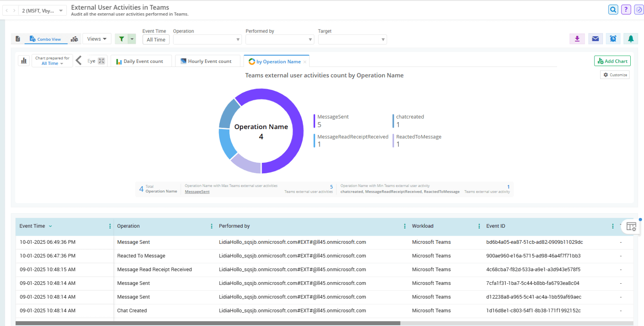Toggle Event Time column sort order
Screen dimensions: 644x326
(50, 226)
